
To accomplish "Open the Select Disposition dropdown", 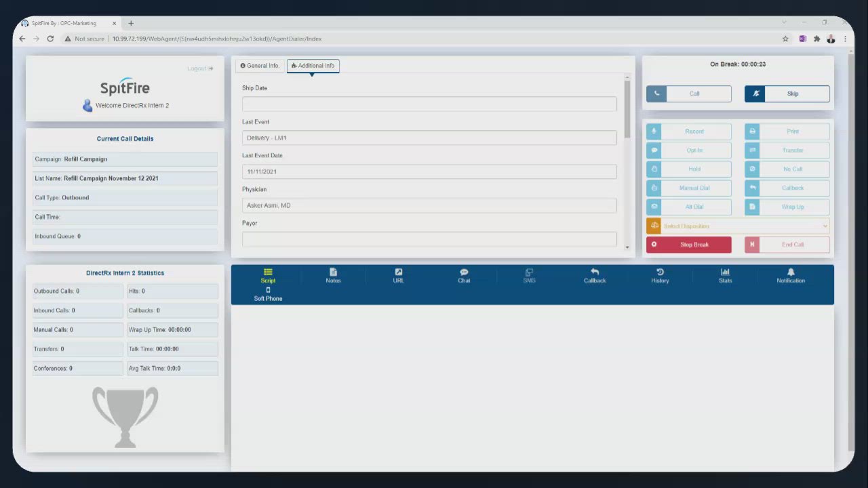I will click(738, 226).
